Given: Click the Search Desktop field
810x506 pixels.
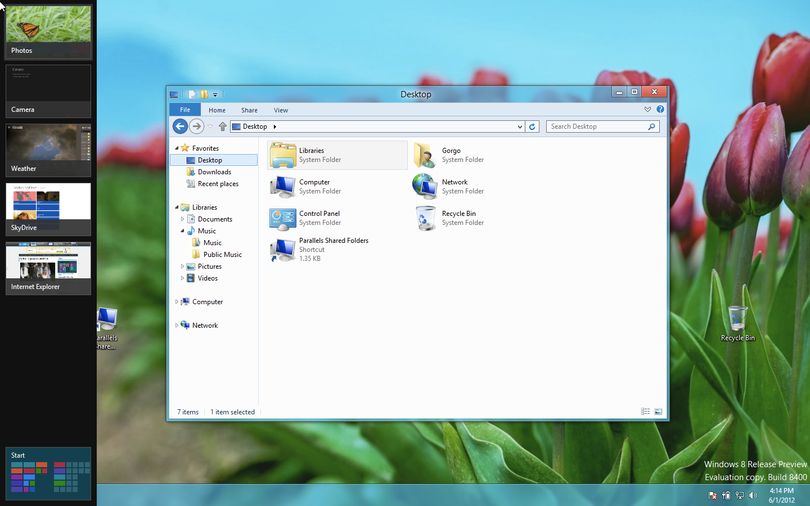Looking at the screenshot, I should tap(597, 126).
